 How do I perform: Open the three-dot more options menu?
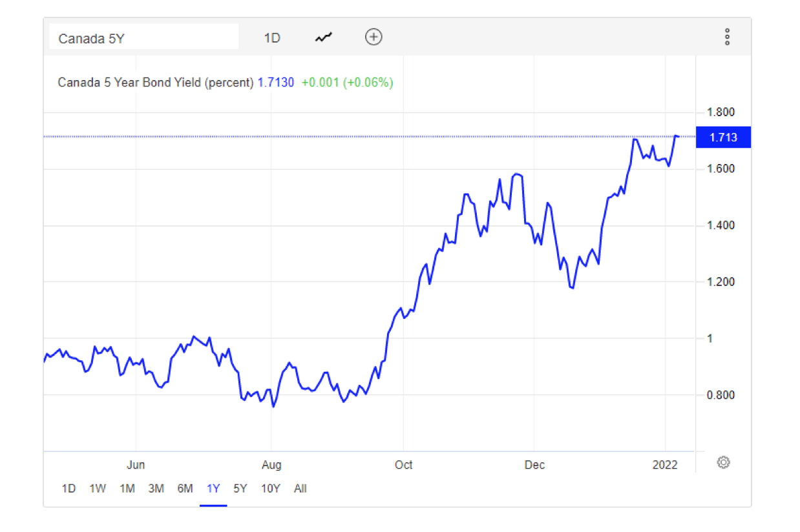[x=727, y=37]
